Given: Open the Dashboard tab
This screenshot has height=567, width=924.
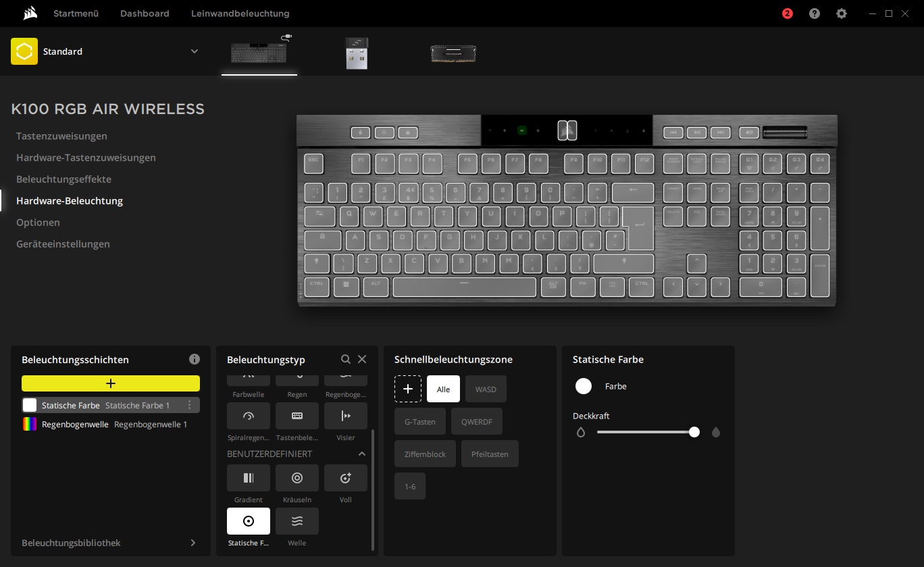Looking at the screenshot, I should pos(145,13).
